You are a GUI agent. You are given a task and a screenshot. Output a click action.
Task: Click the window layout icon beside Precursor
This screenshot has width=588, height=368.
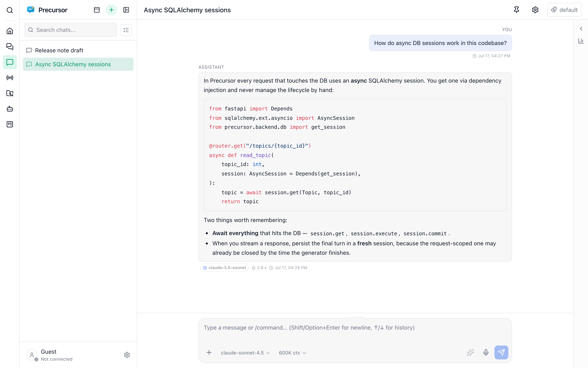click(97, 10)
